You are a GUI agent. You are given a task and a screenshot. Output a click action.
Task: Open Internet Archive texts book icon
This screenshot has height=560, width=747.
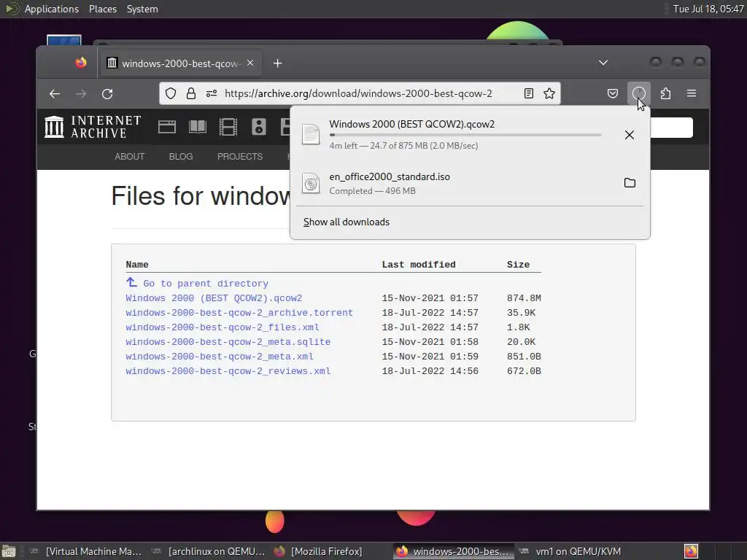pyautogui.click(x=197, y=127)
